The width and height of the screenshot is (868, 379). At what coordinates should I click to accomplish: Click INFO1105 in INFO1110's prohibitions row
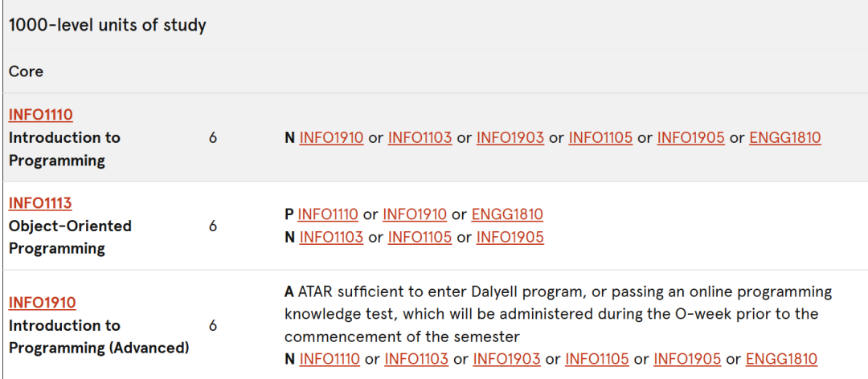tap(600, 138)
